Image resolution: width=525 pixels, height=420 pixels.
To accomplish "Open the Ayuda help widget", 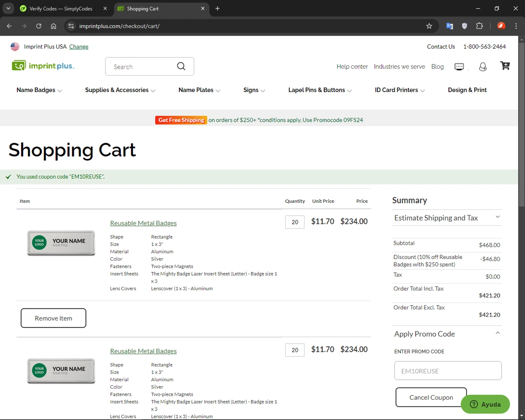I will [x=485, y=404].
